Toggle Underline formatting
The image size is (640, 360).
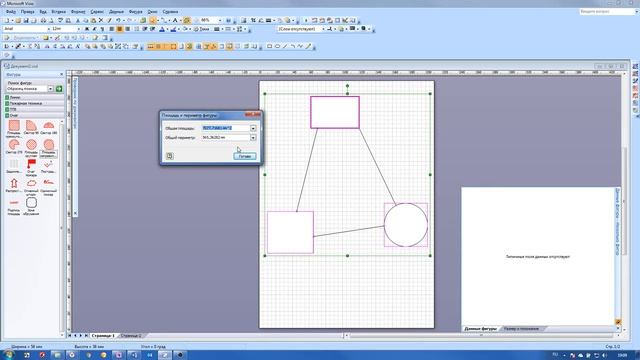(102, 29)
